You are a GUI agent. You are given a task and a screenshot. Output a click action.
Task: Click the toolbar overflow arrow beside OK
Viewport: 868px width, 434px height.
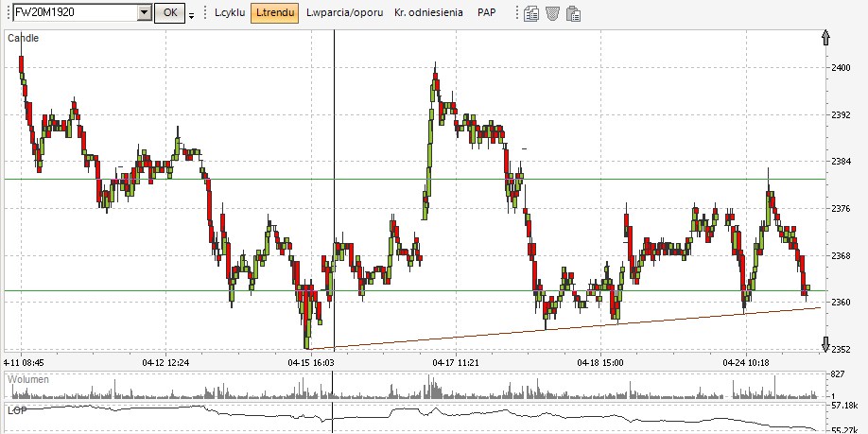pos(192,15)
